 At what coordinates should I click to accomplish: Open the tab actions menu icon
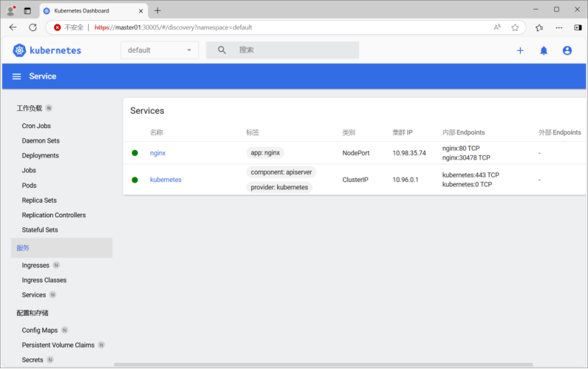coord(27,11)
